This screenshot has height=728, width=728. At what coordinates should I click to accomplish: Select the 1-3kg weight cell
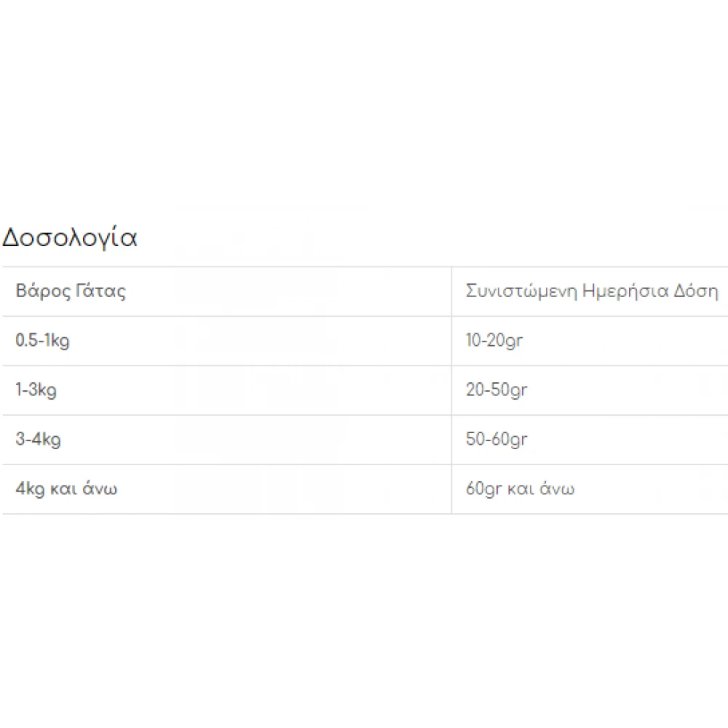[36, 390]
